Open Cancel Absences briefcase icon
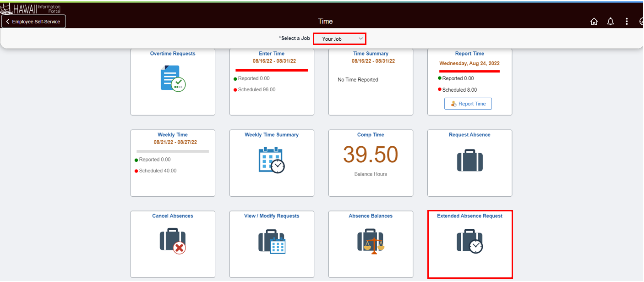 172,241
